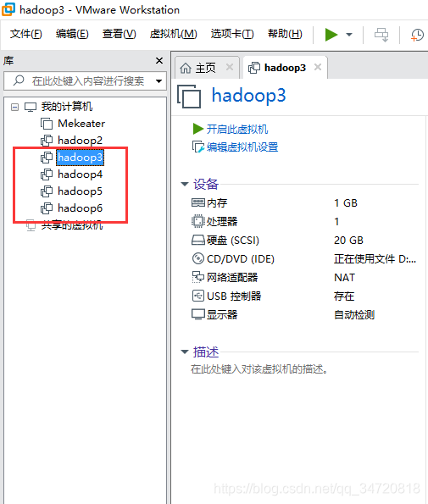Close the 库 library panel
This screenshot has height=504, width=428.
coord(159,60)
